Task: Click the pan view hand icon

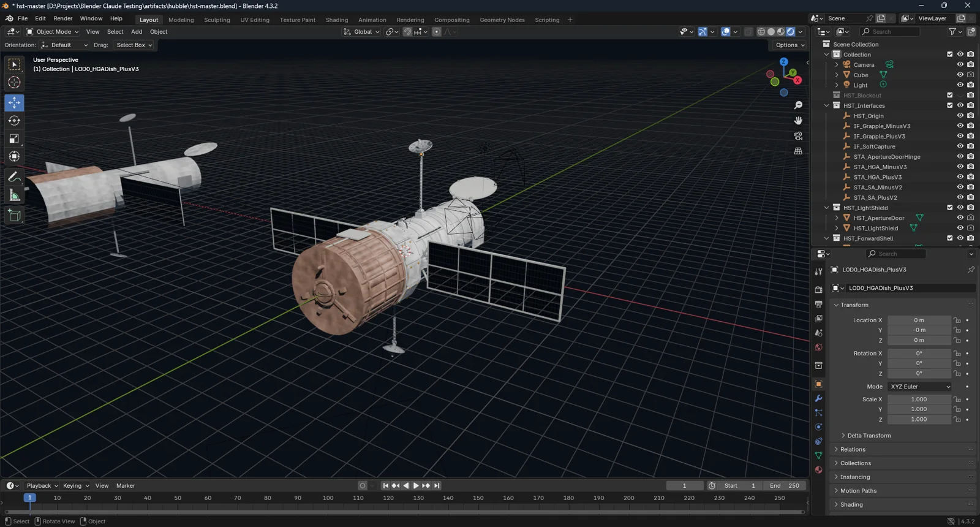Action: (x=798, y=121)
